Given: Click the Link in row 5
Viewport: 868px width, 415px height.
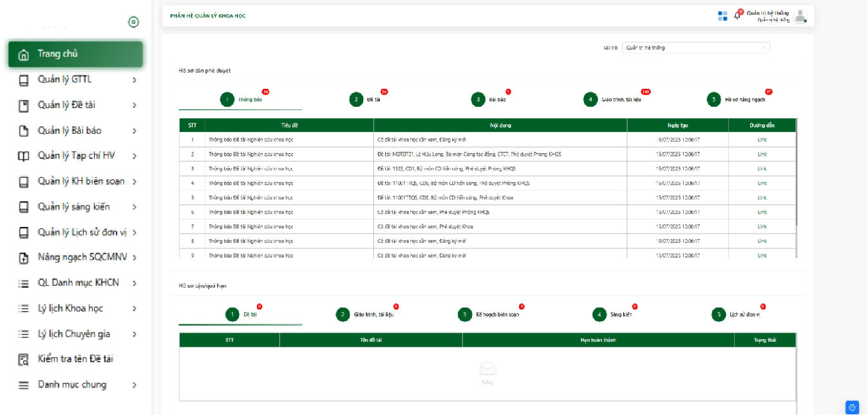Looking at the screenshot, I should [762, 198].
